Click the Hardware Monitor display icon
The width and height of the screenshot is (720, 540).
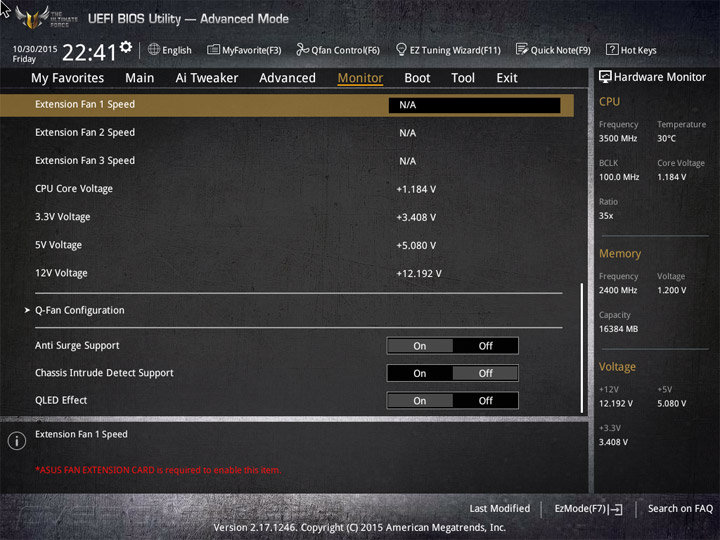(605, 77)
